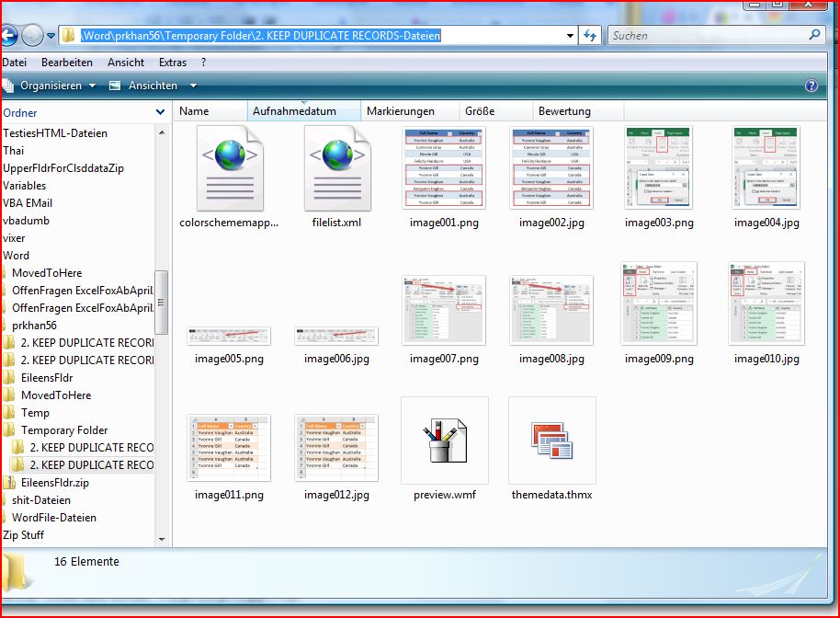Select the image008.jpg thumbnail

(x=551, y=310)
